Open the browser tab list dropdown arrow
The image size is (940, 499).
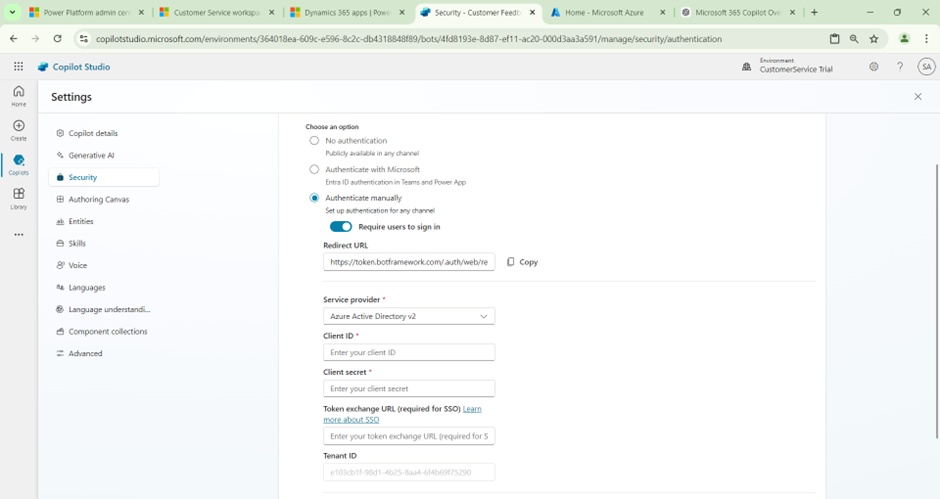[12, 13]
